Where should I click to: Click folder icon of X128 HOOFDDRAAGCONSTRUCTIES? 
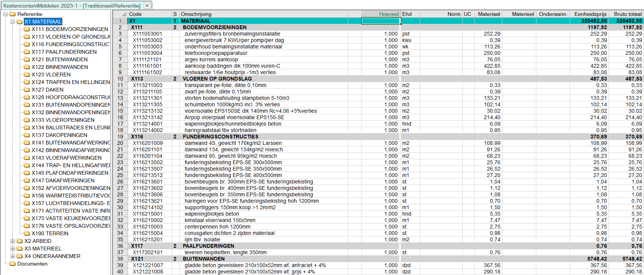[x=27, y=97]
